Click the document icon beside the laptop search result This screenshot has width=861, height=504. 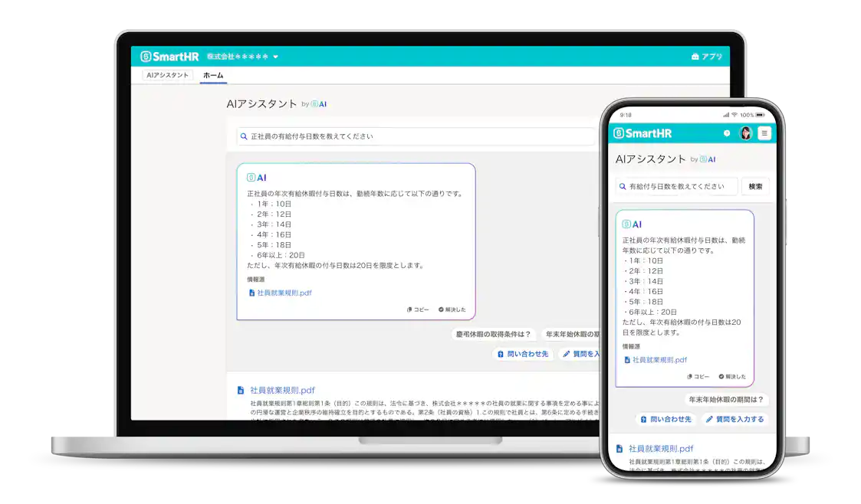[241, 391]
